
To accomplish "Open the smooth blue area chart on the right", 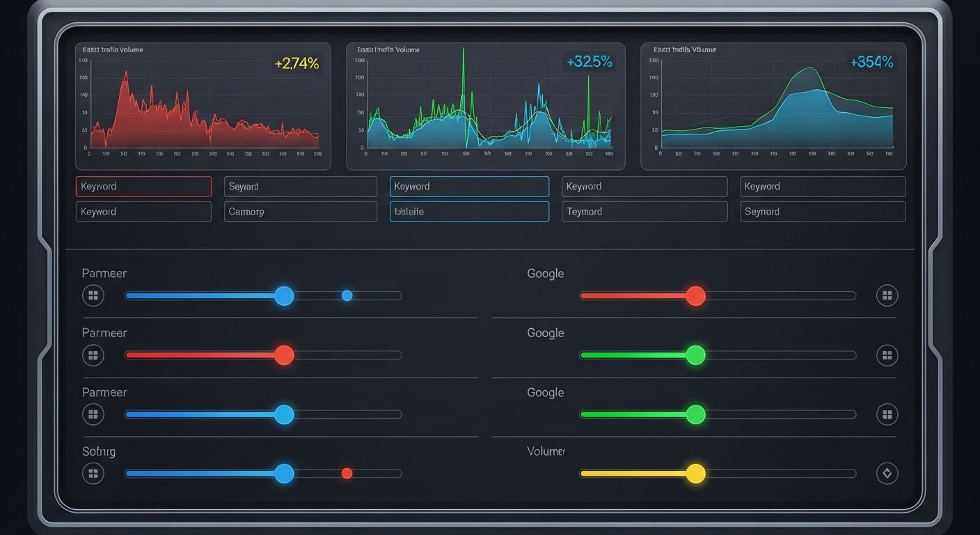I will [x=773, y=107].
